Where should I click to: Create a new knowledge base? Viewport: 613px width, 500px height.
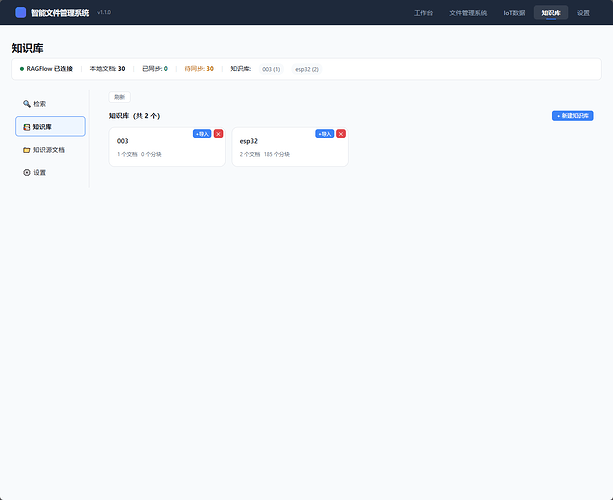[572, 116]
